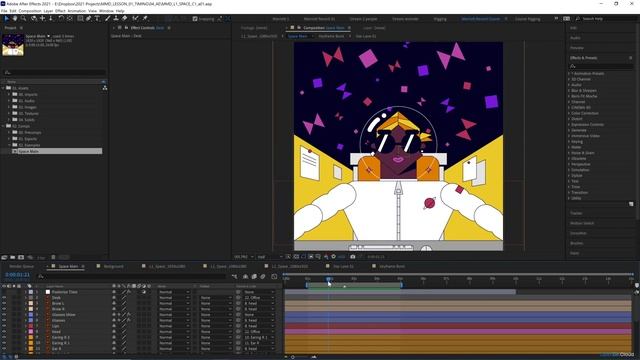Screen dimensions: 640x360
Task: Select the Brush tool
Action: pyautogui.click(x=107, y=18)
